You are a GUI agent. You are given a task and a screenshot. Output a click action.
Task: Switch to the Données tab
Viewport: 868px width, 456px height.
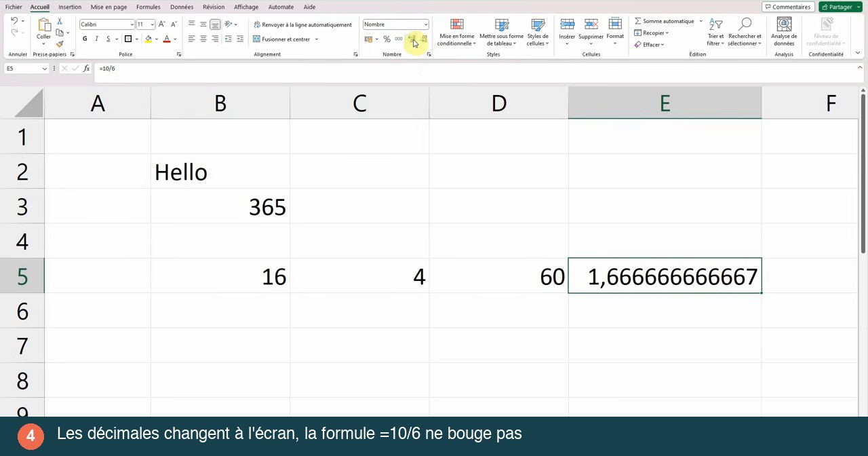182,7
